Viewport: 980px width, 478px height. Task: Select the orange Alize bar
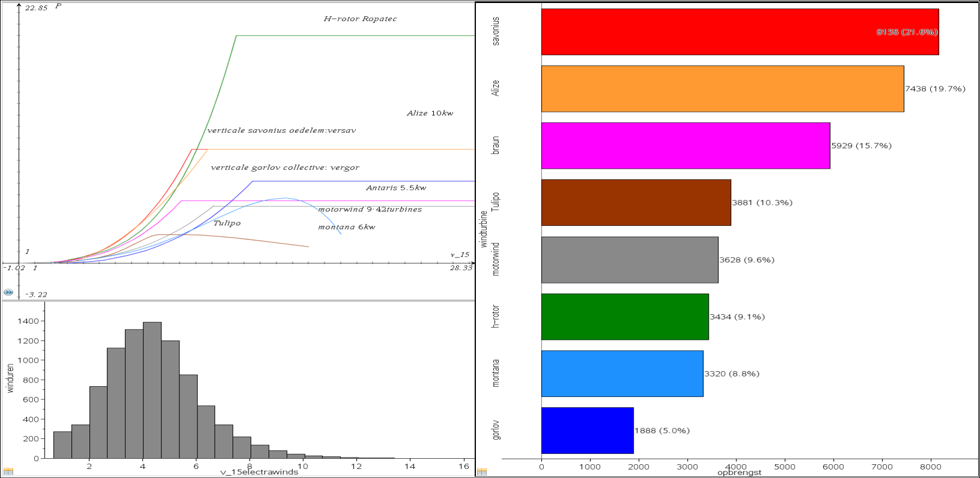pyautogui.click(x=723, y=89)
